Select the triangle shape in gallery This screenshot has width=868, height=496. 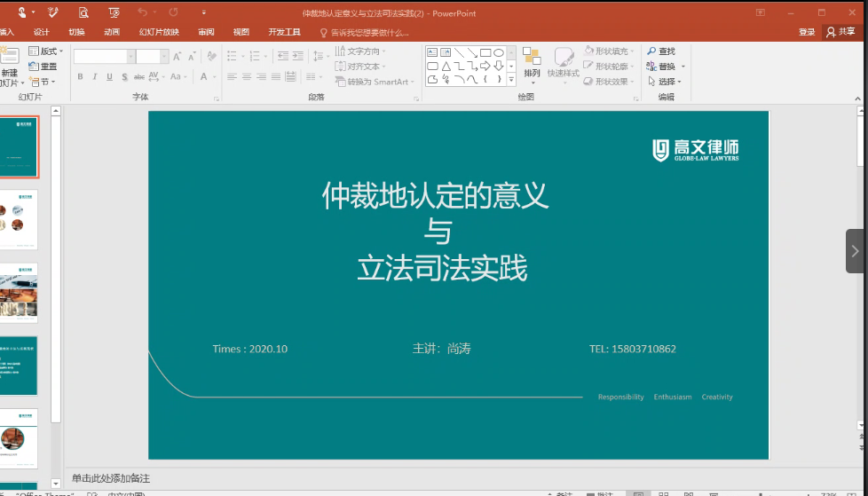tap(446, 66)
